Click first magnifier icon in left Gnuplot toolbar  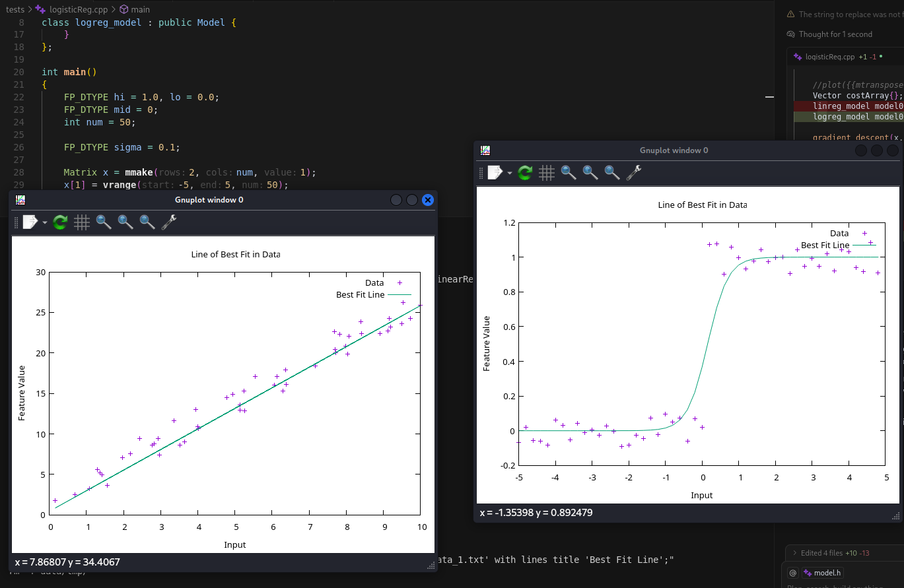pos(104,222)
